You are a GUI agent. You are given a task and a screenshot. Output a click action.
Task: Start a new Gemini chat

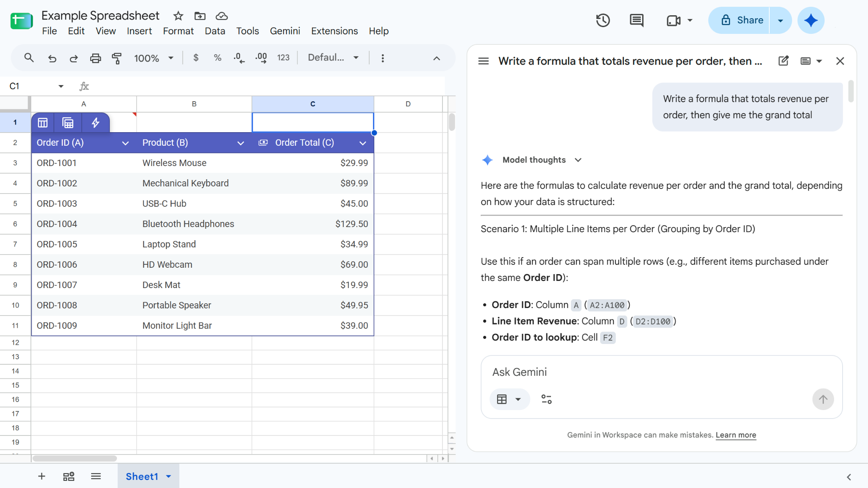click(783, 61)
